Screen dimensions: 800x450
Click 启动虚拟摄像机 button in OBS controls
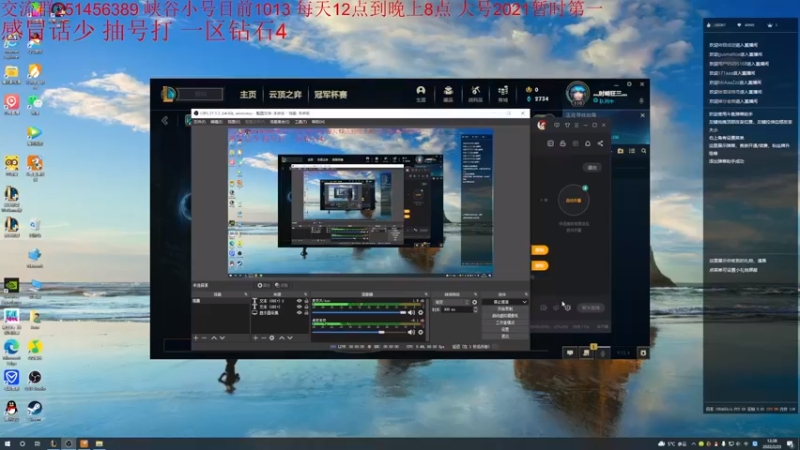pyautogui.click(x=505, y=316)
